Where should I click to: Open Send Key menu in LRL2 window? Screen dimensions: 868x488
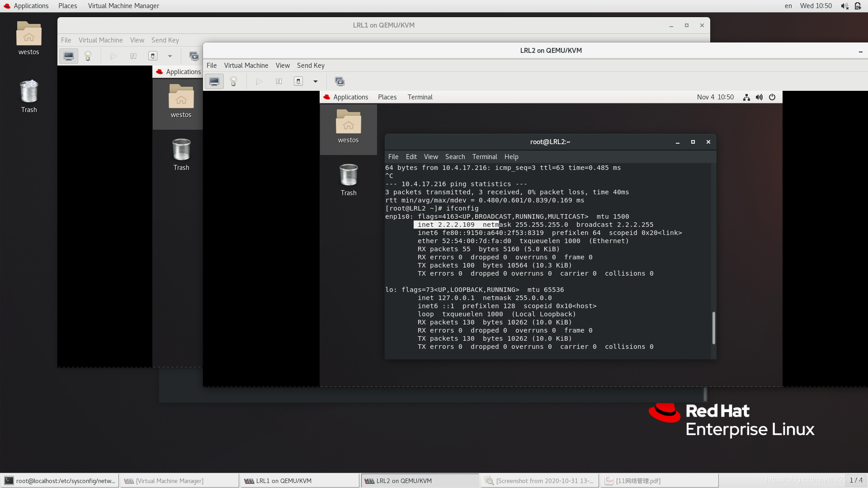(x=311, y=66)
